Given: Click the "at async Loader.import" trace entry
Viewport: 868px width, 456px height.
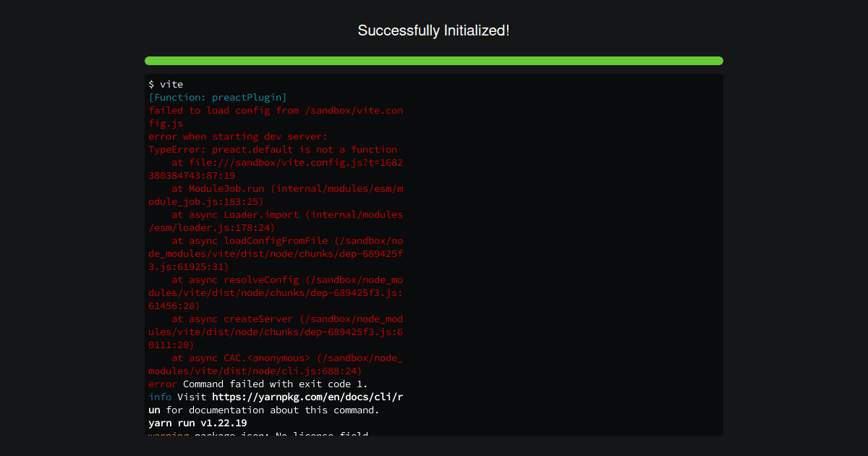Looking at the screenshot, I should [286, 215].
